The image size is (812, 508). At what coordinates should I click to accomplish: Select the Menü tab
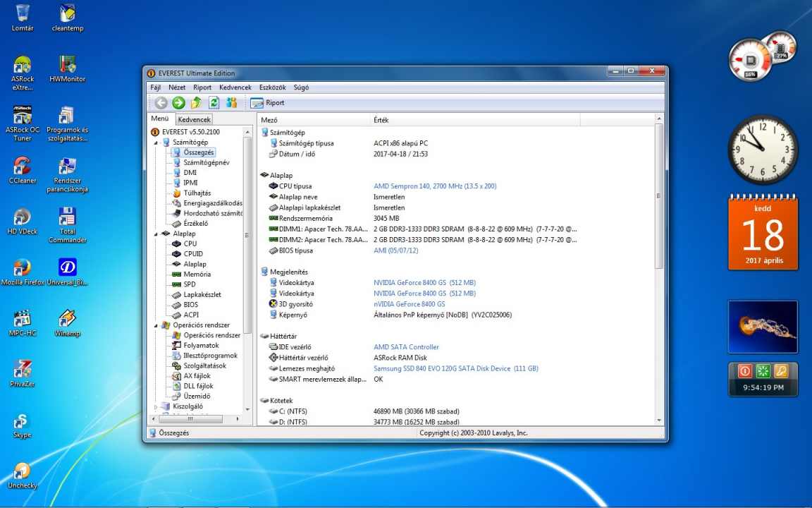coord(160,119)
